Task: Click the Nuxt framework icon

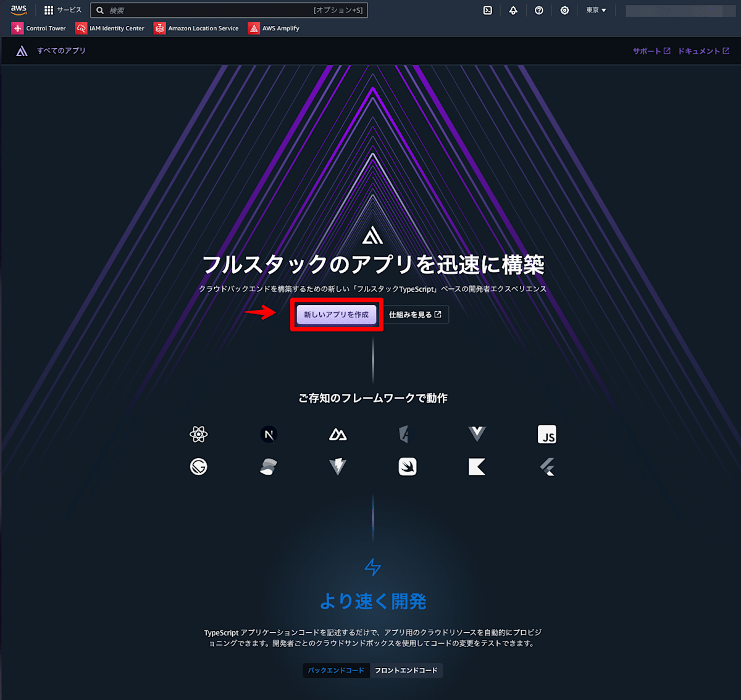Action: coord(338,435)
